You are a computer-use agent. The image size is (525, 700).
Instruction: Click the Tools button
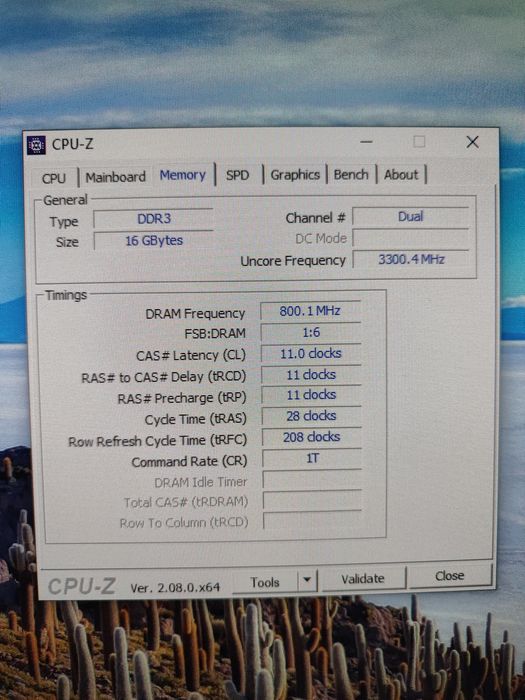pos(265,582)
